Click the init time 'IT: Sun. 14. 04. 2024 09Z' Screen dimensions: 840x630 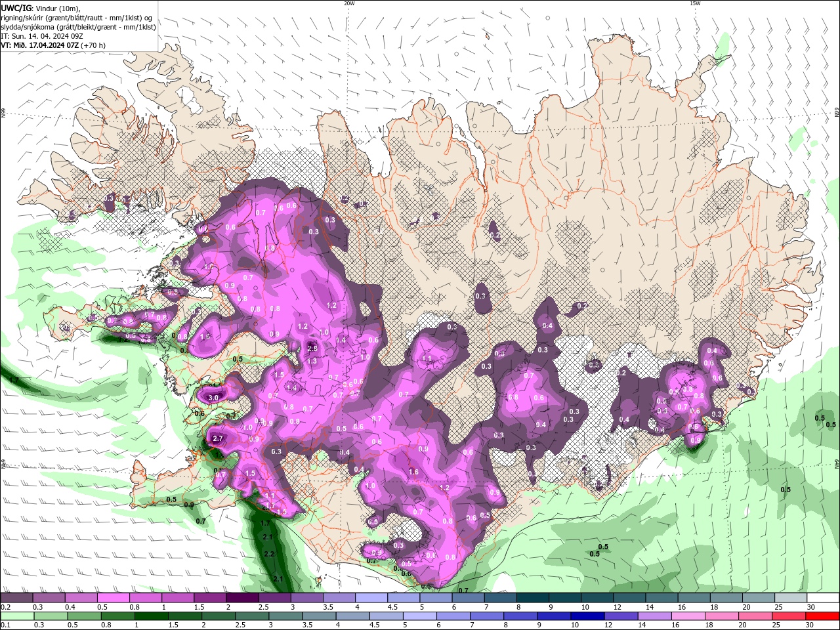tap(42, 36)
